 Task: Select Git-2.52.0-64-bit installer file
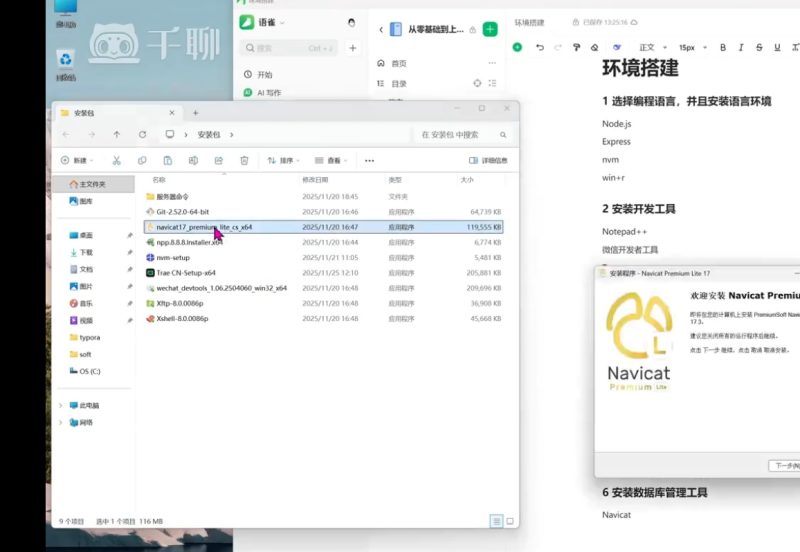[323, 212]
